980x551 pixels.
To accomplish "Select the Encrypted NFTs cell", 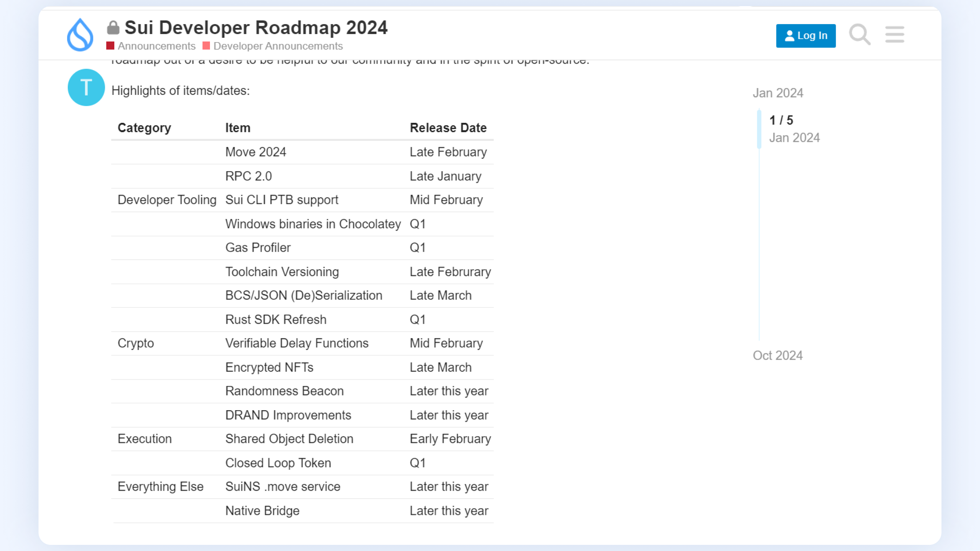I will pos(269,367).
